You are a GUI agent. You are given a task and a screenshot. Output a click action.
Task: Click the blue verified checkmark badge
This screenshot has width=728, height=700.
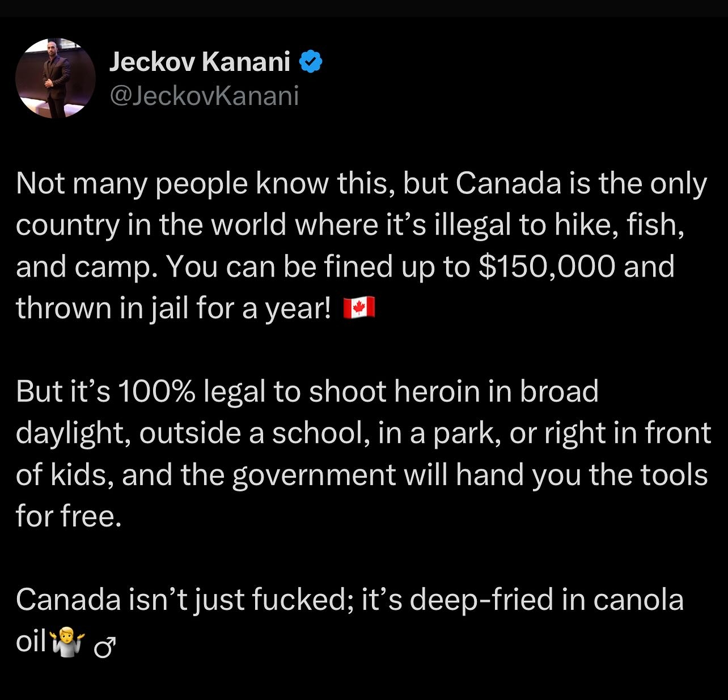(x=310, y=61)
